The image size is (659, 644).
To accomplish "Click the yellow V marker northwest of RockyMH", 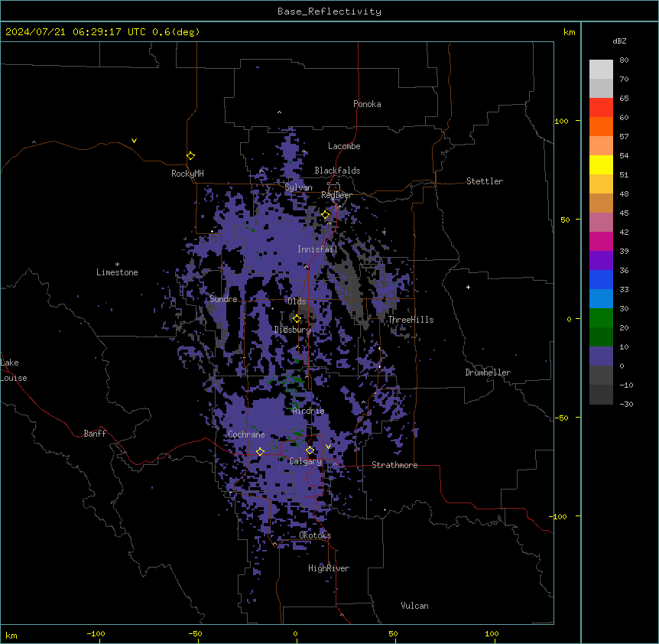I will (134, 141).
